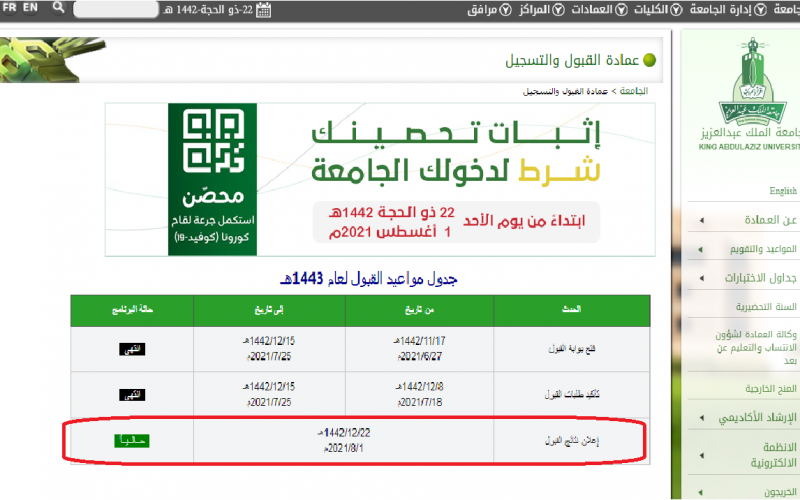Click the red ابتداءً من يوم الأحد banner text
The width and height of the screenshot is (800, 500).
click(524, 221)
